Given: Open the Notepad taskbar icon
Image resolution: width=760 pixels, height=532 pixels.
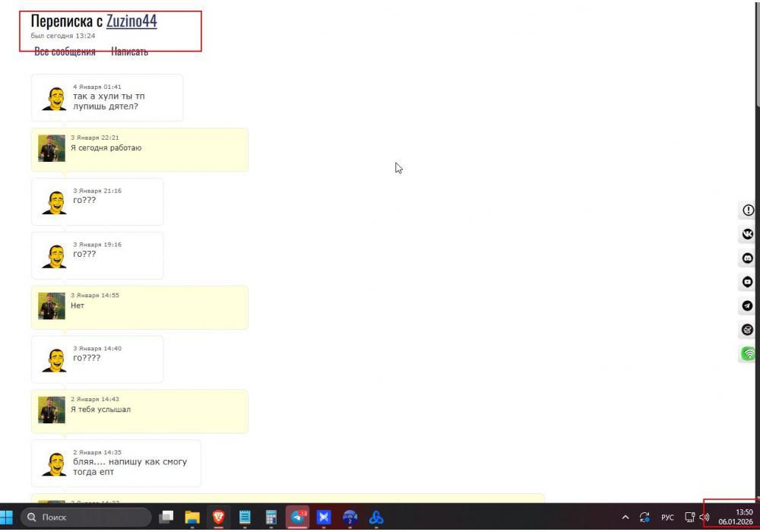Looking at the screenshot, I should (x=245, y=517).
